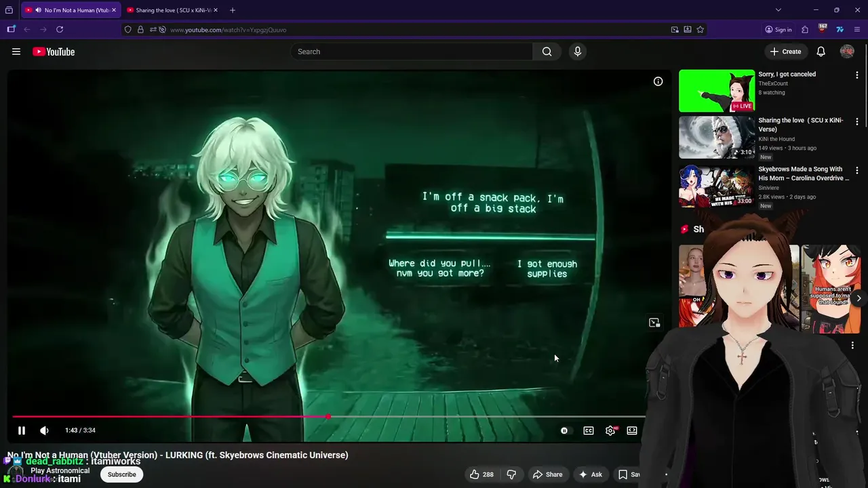Screen dimensions: 868x488
Task: Toggle closed captions in player
Action: point(589,430)
